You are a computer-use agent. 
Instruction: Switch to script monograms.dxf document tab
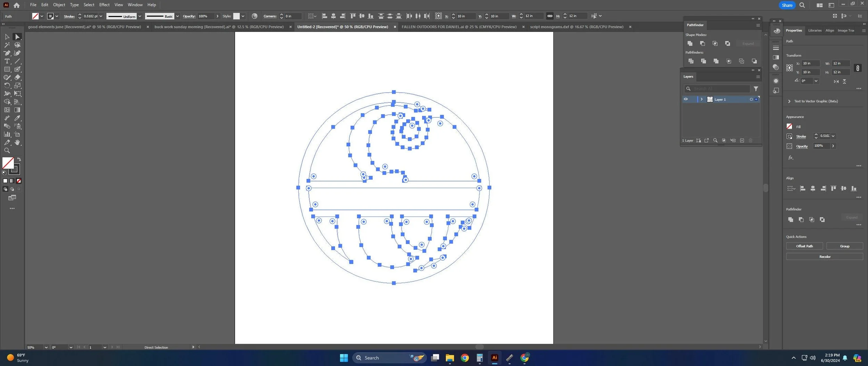576,27
